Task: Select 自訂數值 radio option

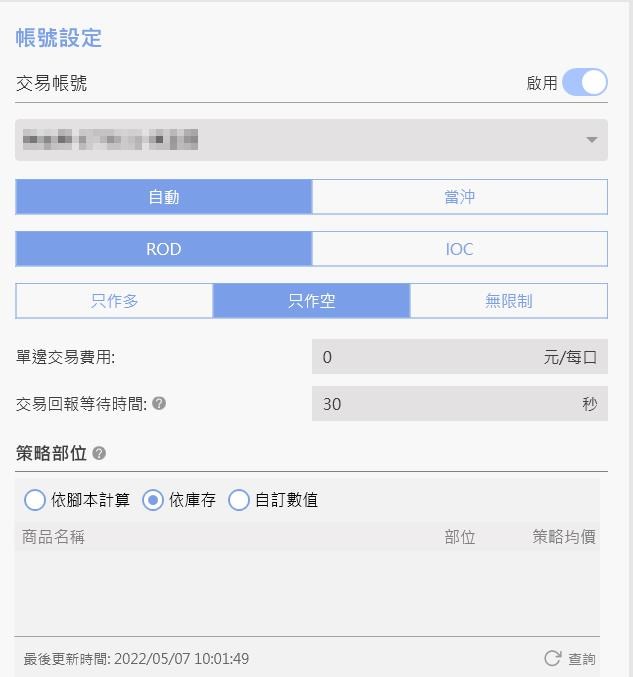Action: click(239, 500)
